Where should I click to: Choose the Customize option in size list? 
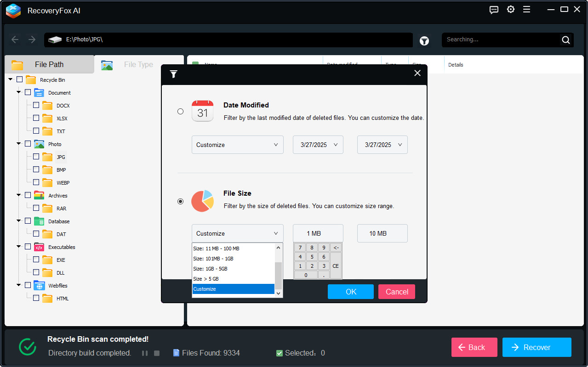(234, 289)
